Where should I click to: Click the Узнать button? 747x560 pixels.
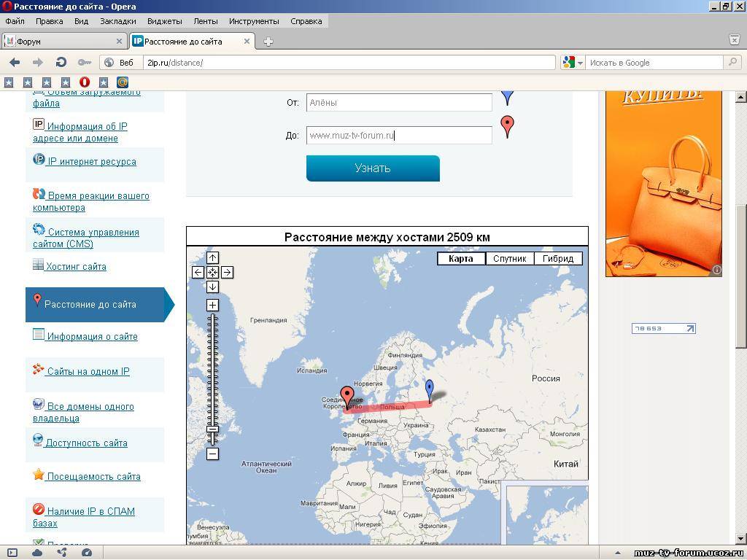coord(373,168)
